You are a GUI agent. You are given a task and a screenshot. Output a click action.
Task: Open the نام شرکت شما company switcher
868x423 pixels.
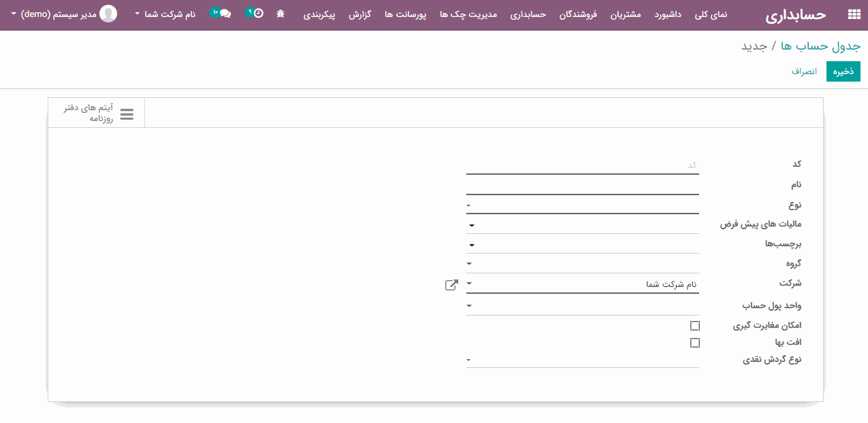165,14
